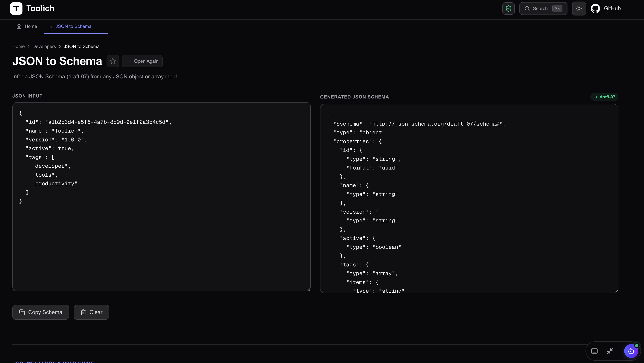644x363 pixels.
Task: Open the robot assistant chat bubble
Action: [631, 351]
